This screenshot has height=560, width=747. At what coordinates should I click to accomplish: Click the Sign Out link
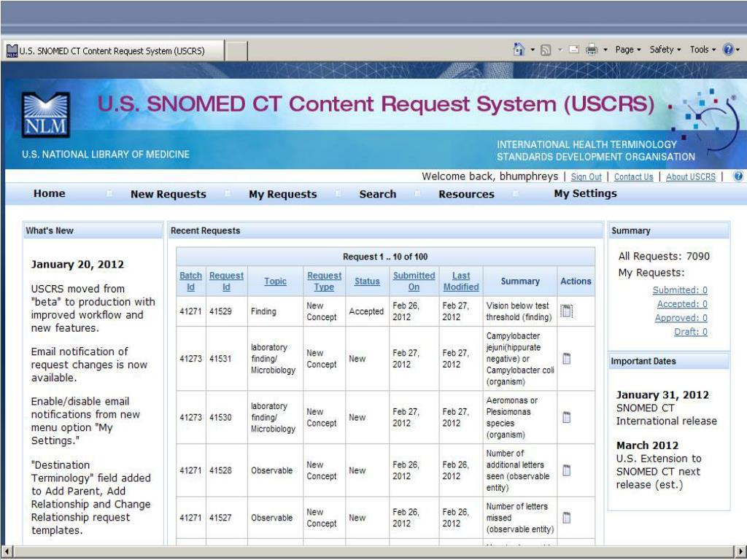coord(586,176)
